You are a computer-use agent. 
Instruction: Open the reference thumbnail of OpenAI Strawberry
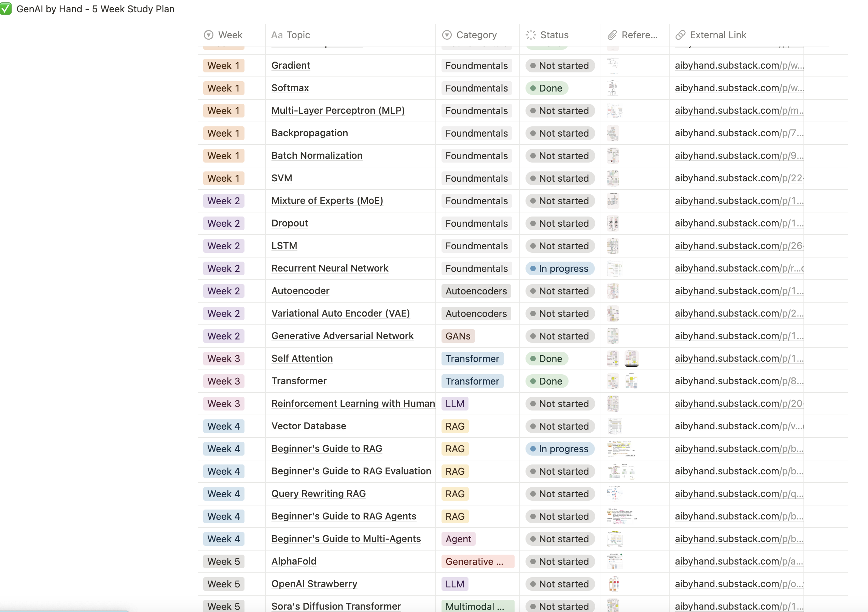click(614, 584)
